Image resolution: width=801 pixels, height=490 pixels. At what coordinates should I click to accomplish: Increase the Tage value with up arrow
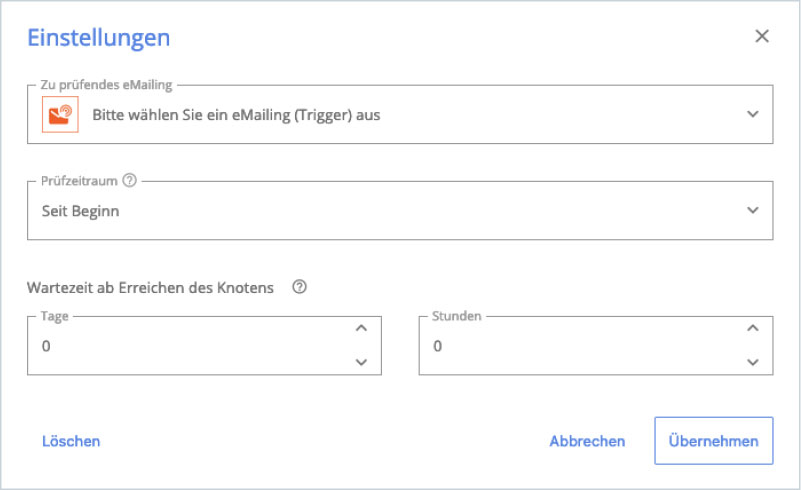(361, 328)
